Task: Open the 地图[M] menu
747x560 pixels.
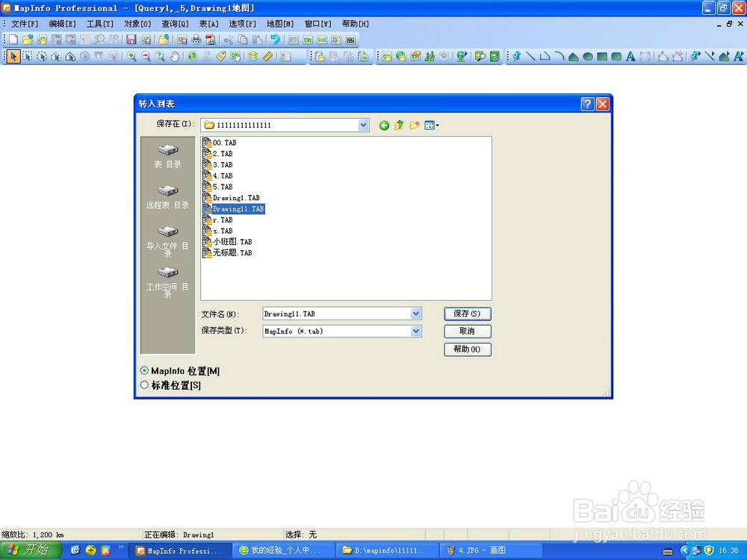Action: click(x=280, y=24)
